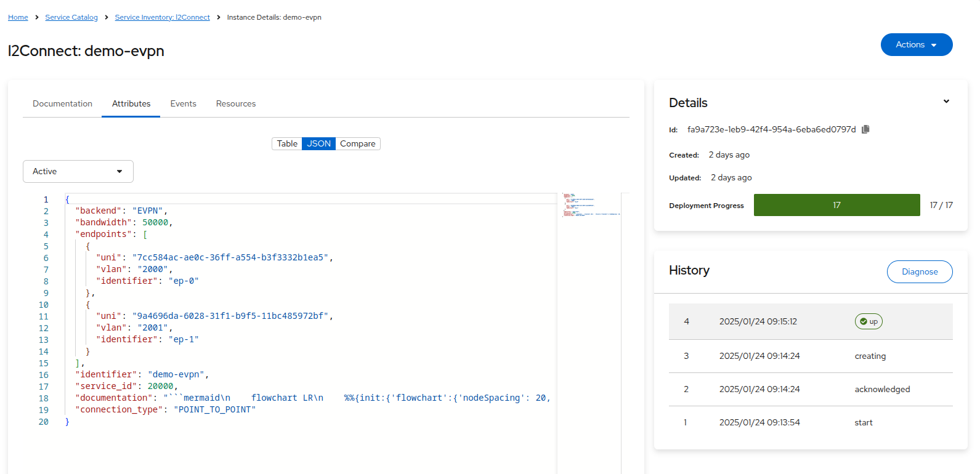Screen dimensions: 980x474
Task: Click the identifier "ep-1" line
Action: click(147, 339)
